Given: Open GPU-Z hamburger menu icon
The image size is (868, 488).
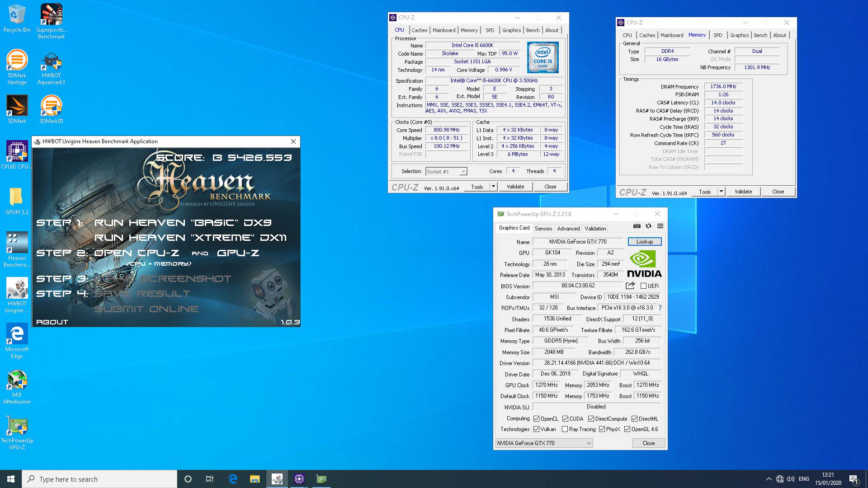Looking at the screenshot, I should tap(660, 226).
